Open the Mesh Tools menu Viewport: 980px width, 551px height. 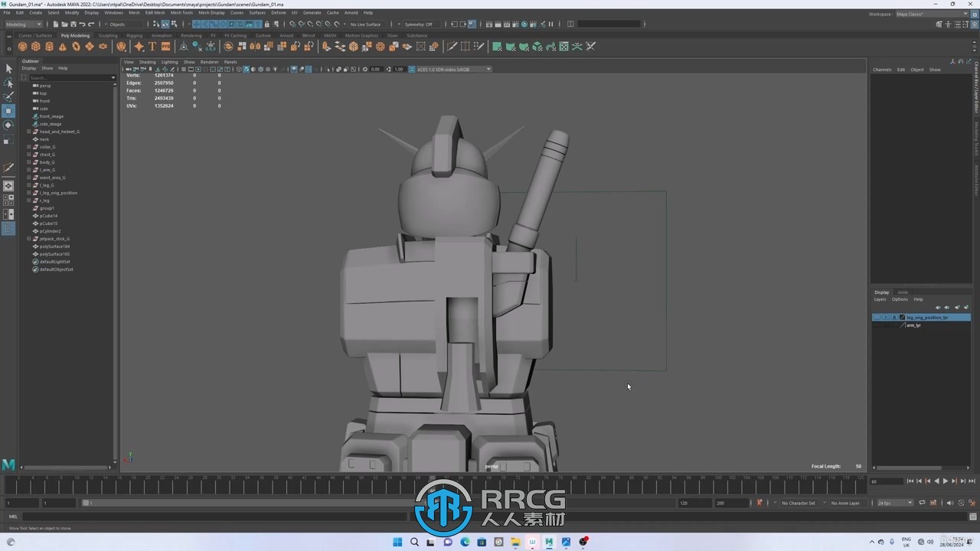(x=181, y=13)
